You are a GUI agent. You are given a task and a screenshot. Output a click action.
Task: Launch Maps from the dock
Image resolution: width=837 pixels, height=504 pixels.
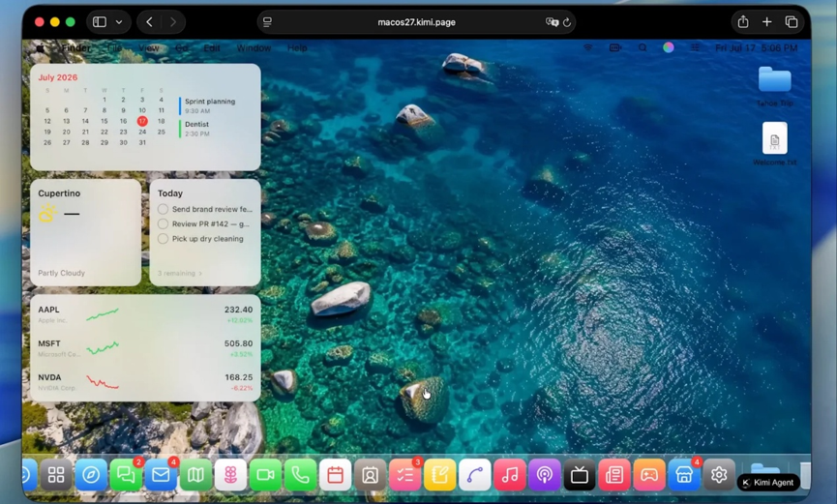click(x=195, y=475)
